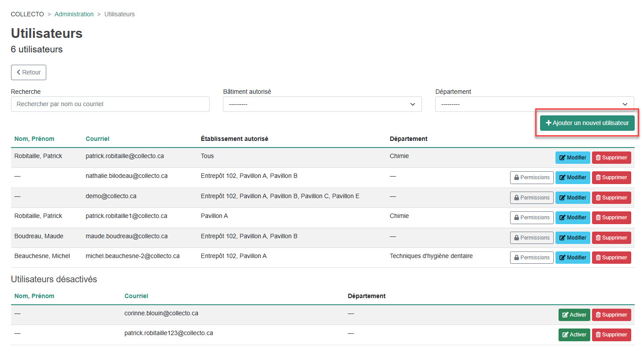644x358 pixels.
Task: Open Permissions for demo@collecto.ca
Action: pos(531,198)
